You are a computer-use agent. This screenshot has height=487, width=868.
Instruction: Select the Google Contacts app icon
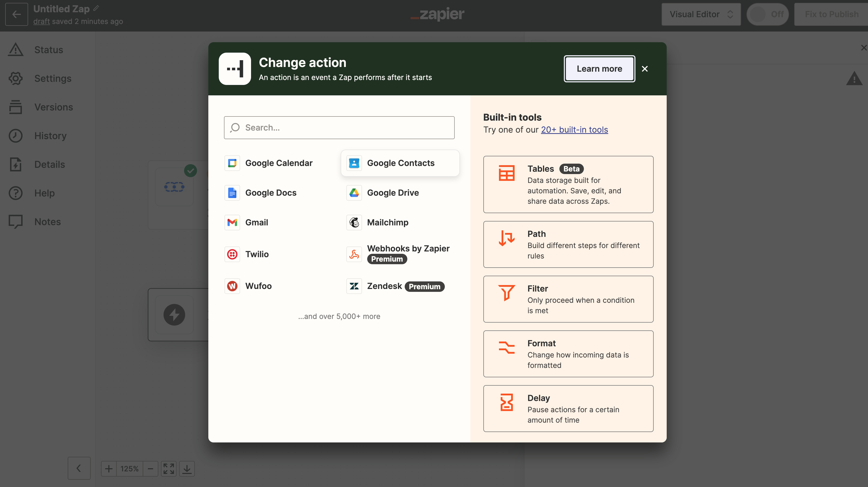pos(354,163)
